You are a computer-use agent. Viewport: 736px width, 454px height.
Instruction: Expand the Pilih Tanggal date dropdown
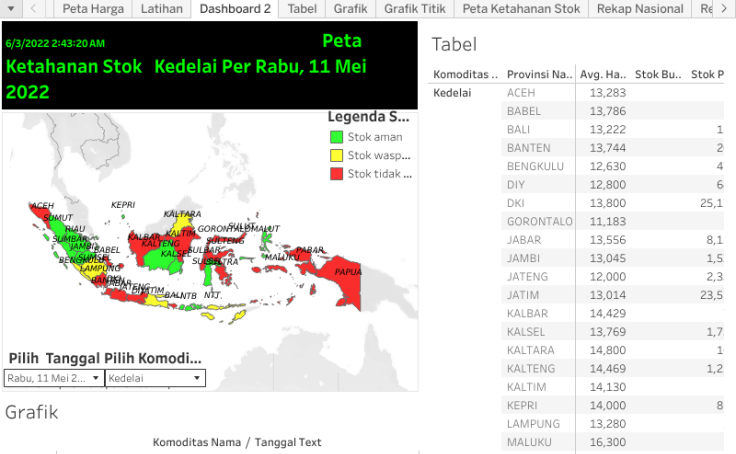point(54,378)
